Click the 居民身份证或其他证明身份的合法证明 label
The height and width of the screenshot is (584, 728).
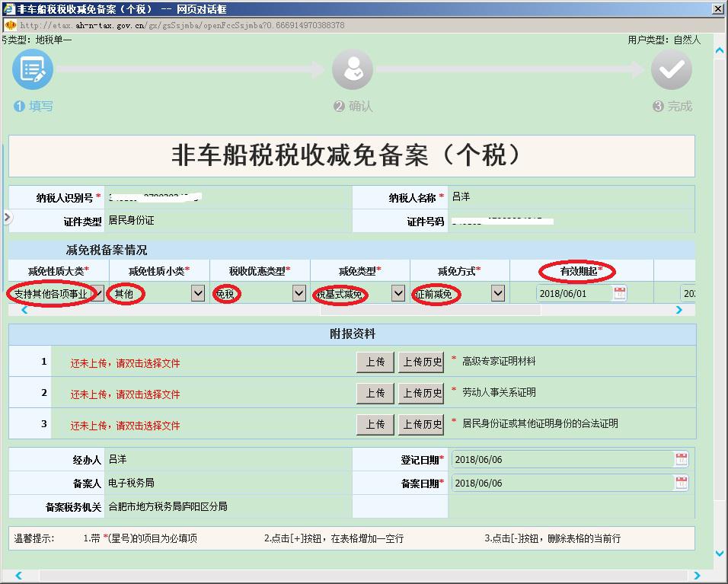[541, 423]
